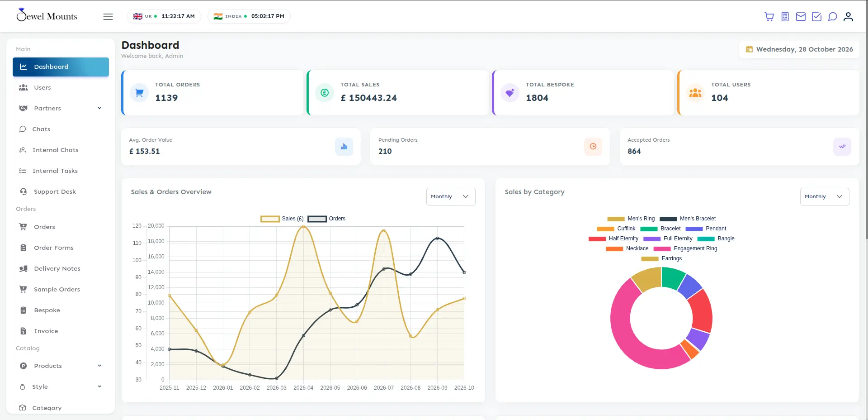Image resolution: width=868 pixels, height=420 pixels.
Task: Expand the Partners sidebar submenu
Action: (61, 108)
